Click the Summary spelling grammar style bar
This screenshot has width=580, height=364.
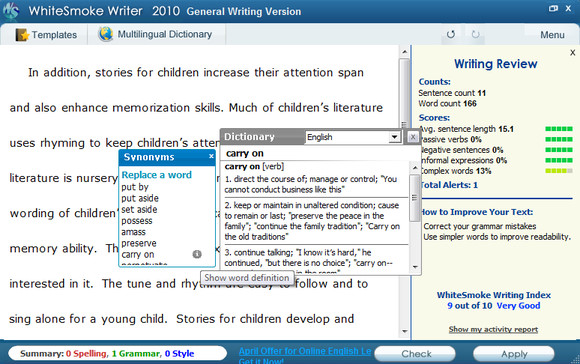pos(117,353)
